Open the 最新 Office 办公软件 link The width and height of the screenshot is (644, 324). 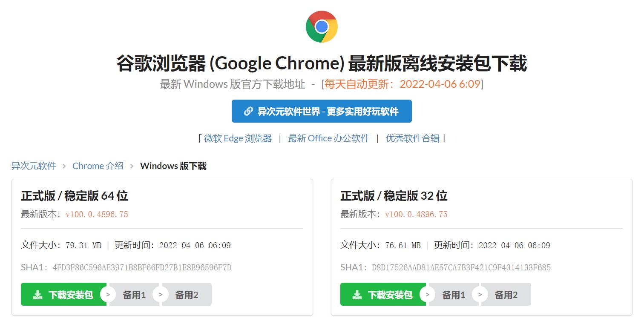[328, 138]
